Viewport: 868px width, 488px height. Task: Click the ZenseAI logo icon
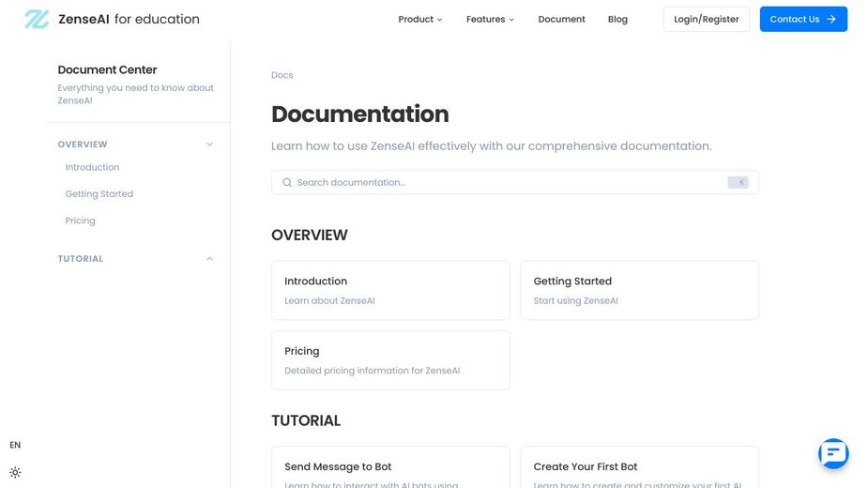click(37, 19)
